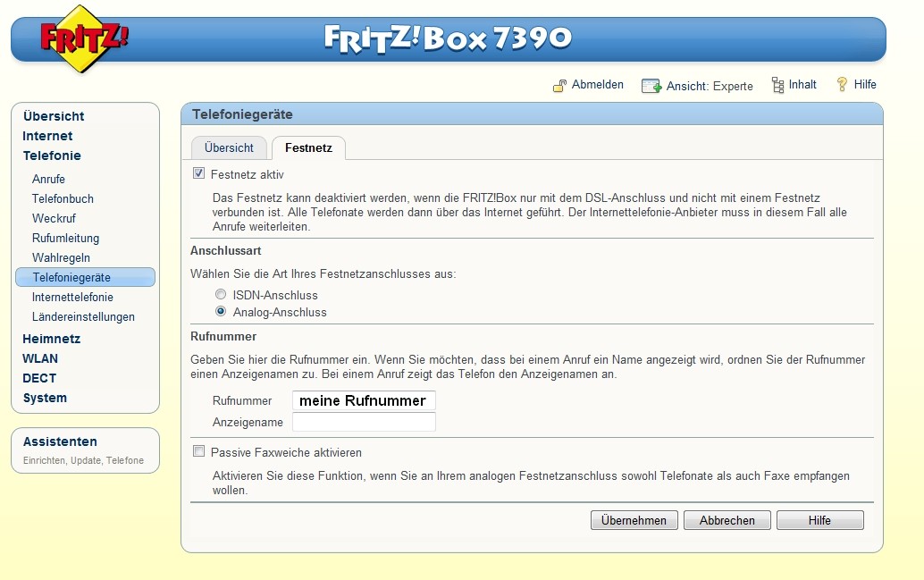Open the Assistenten wizard link

(60, 441)
